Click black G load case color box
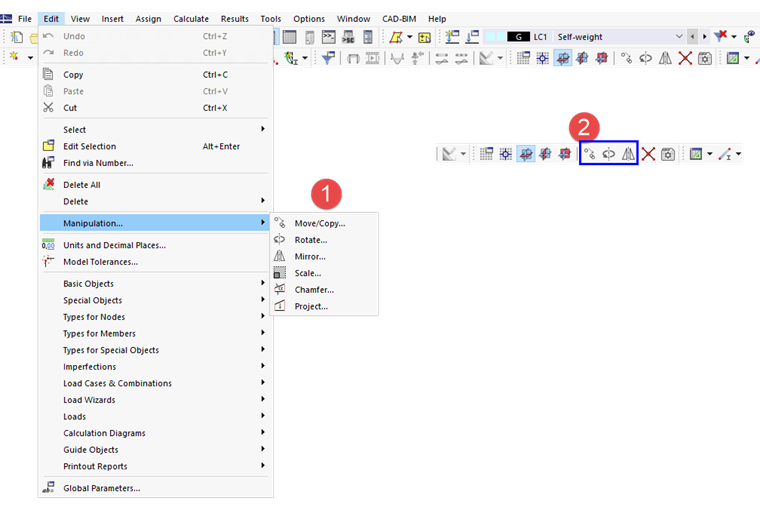The width and height of the screenshot is (760, 514). [x=518, y=37]
